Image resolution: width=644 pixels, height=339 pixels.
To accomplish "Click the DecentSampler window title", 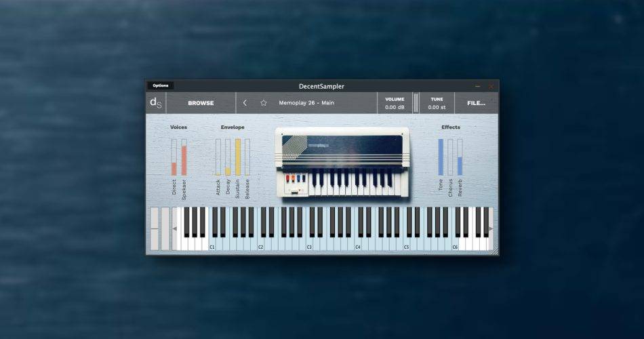I will pyautogui.click(x=321, y=86).
